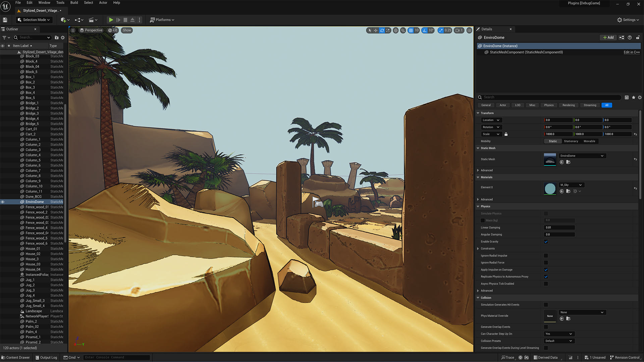Open the EnviroDome static mesh dropdown
This screenshot has width=644, height=362.
(582, 156)
